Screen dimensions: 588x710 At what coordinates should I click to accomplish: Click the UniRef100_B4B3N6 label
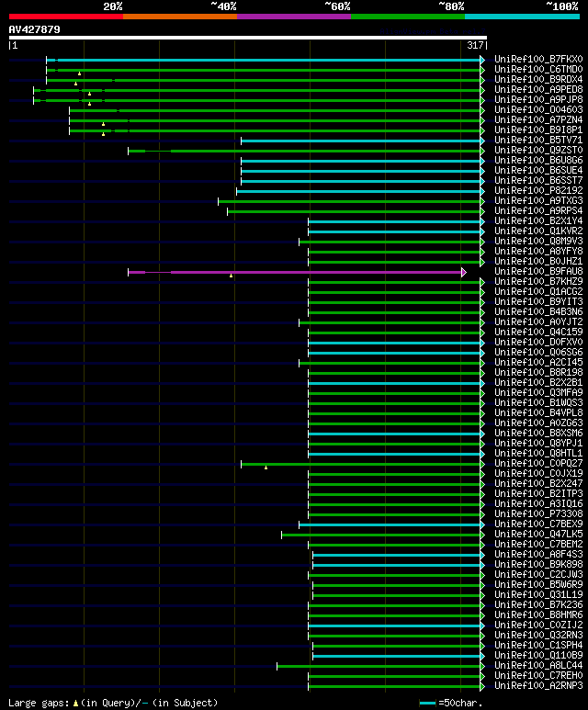(538, 311)
